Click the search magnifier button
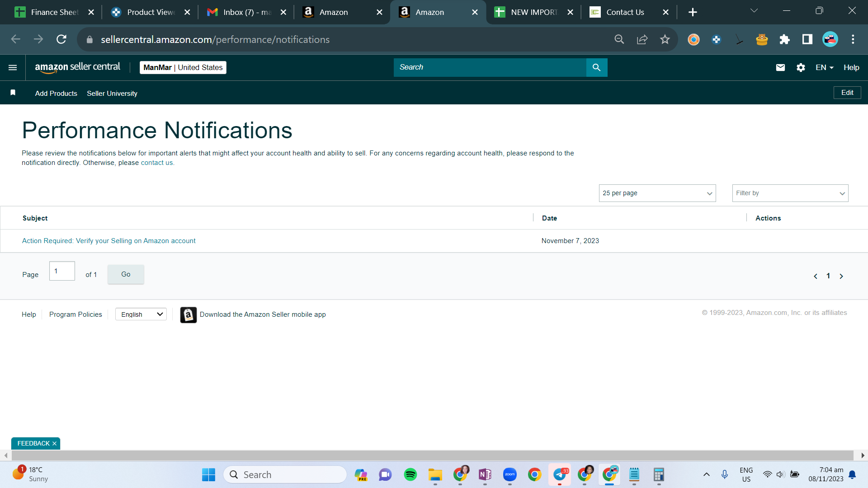Image resolution: width=868 pixels, height=488 pixels. click(597, 67)
